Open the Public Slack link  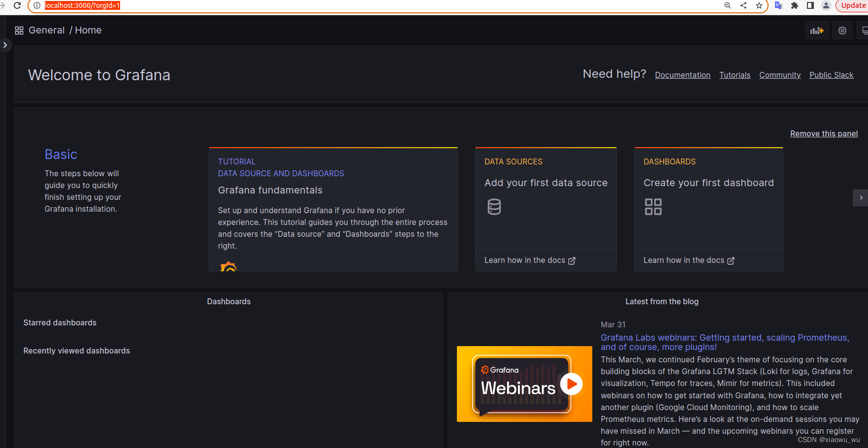pyautogui.click(x=831, y=75)
